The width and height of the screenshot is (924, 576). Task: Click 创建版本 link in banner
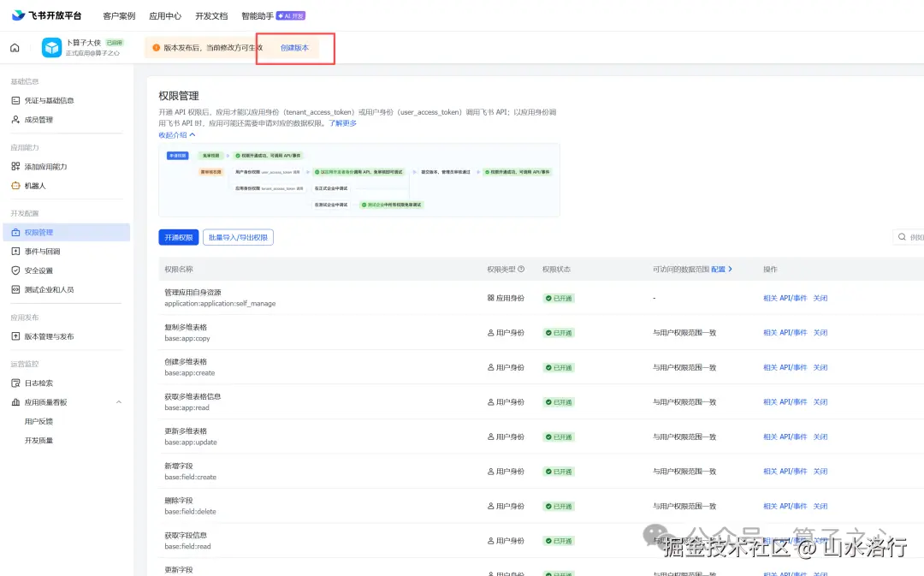[294, 48]
